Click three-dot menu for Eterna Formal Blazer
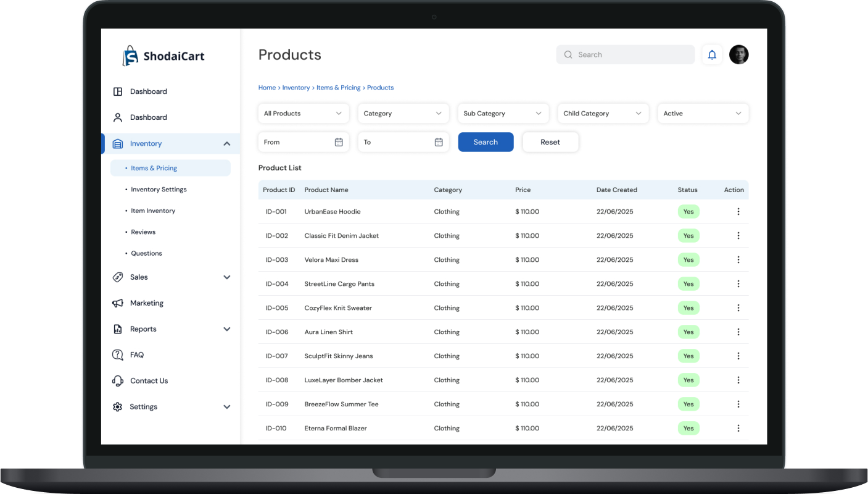Image resolution: width=868 pixels, height=494 pixels. tap(738, 428)
